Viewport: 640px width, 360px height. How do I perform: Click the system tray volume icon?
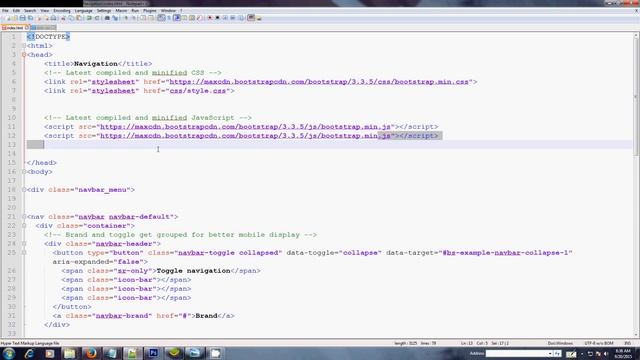pyautogui.click(x=606, y=354)
